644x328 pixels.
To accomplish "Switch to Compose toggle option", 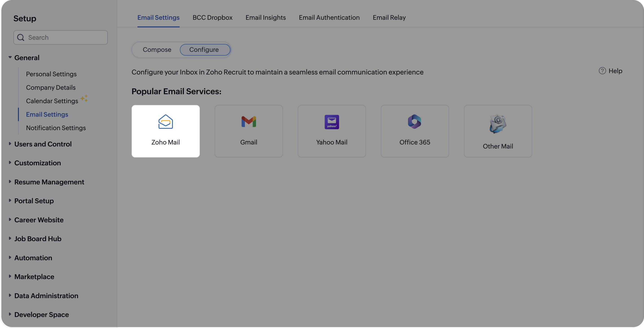I will (157, 50).
